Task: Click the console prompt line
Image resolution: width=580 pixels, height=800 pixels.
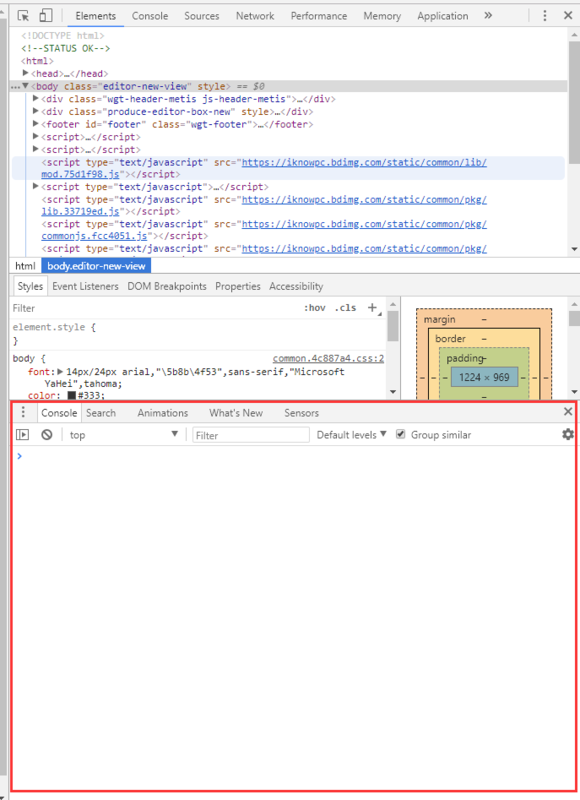Action: click(x=293, y=456)
